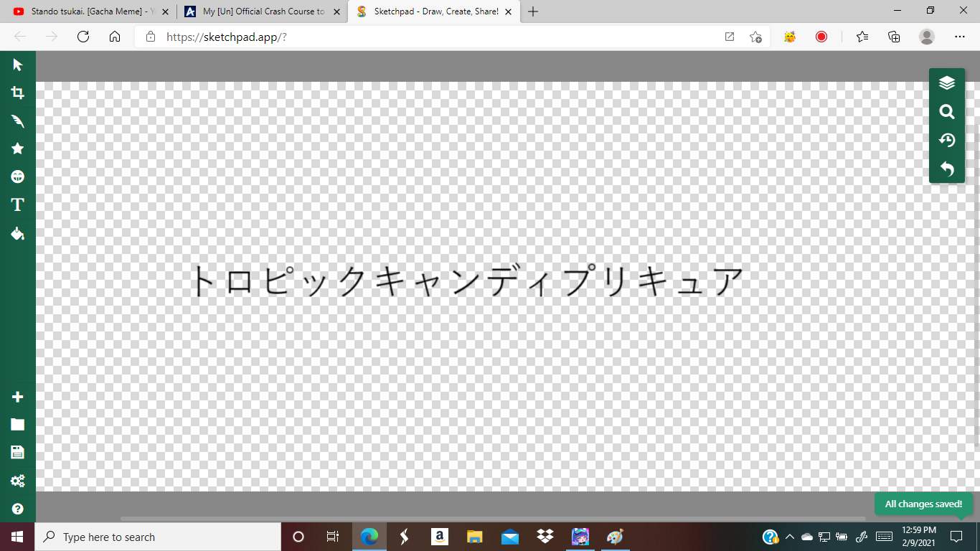
Task: Open Sketchpad settings gears icon
Action: (x=18, y=481)
